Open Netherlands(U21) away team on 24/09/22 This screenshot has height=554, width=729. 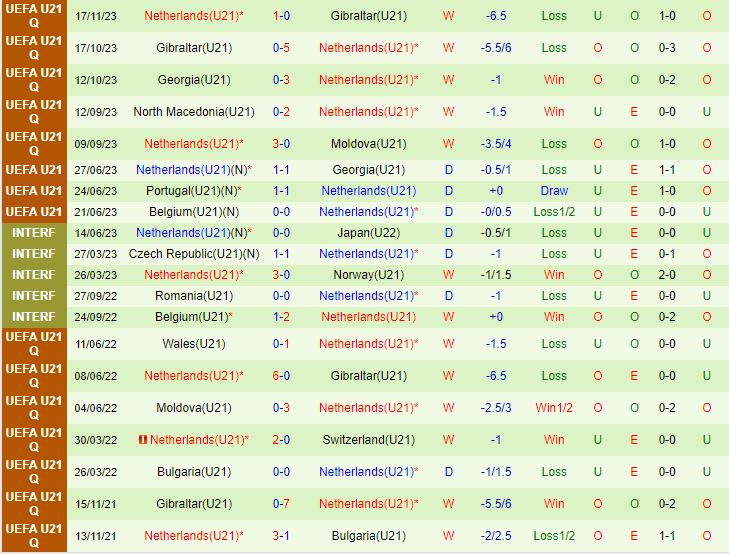point(369,317)
